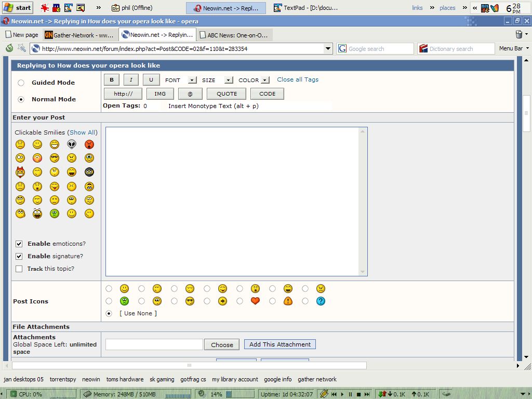Click Add This Attachment button
532x399 pixels.
(280, 344)
